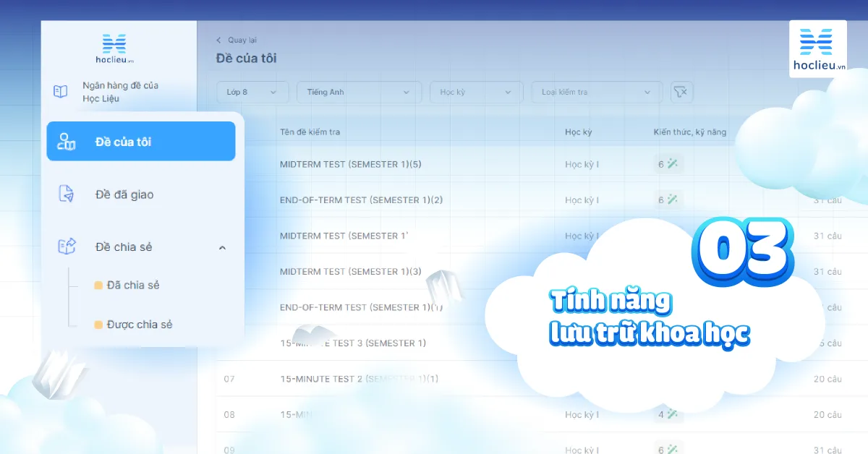Screen dimensions: 868x454
Task: Click the row number 07
Action: [x=229, y=379]
